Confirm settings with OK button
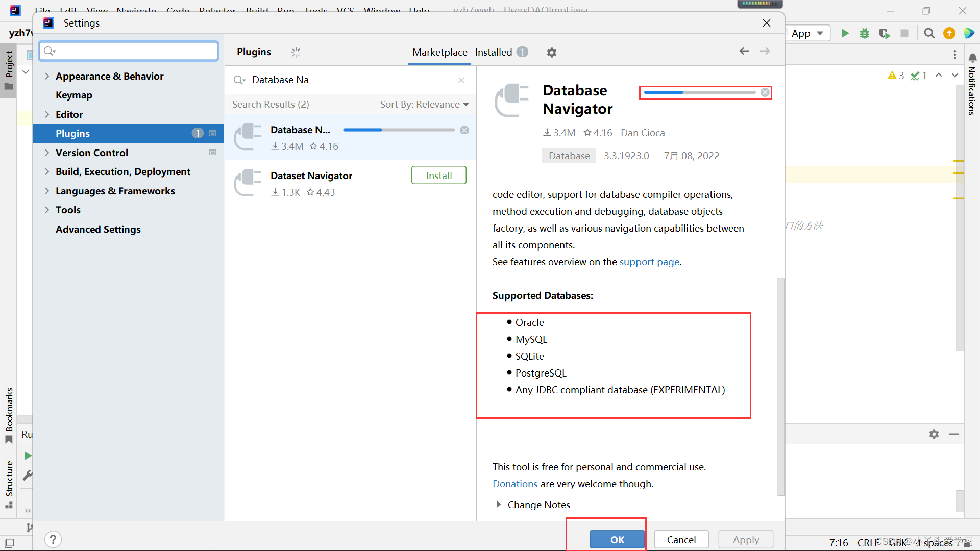Image resolution: width=980 pixels, height=551 pixels. (x=617, y=540)
